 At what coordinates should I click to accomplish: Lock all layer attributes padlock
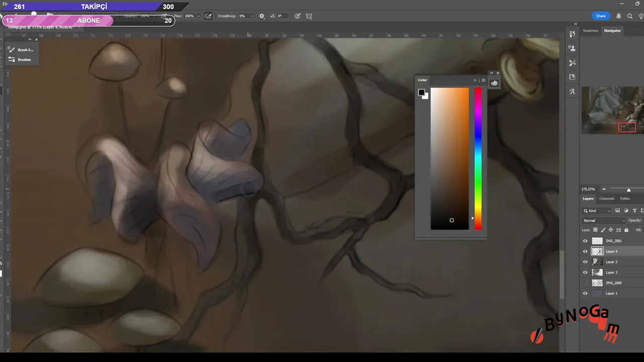[626, 230]
